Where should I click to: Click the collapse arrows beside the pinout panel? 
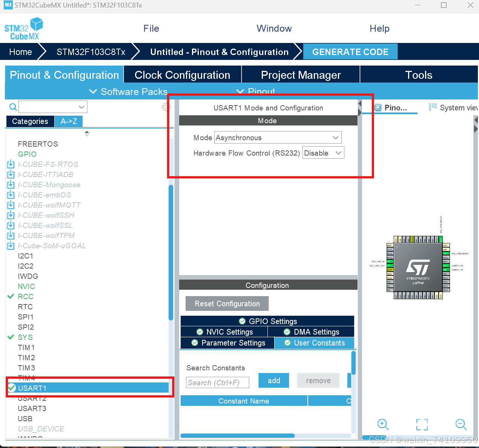tap(360, 108)
